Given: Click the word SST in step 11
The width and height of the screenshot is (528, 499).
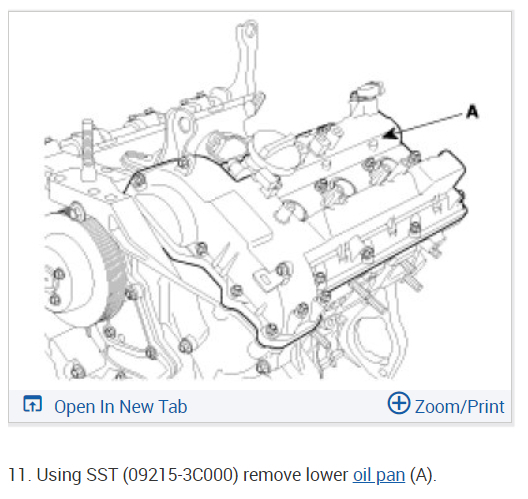Looking at the screenshot, I should [x=101, y=475].
